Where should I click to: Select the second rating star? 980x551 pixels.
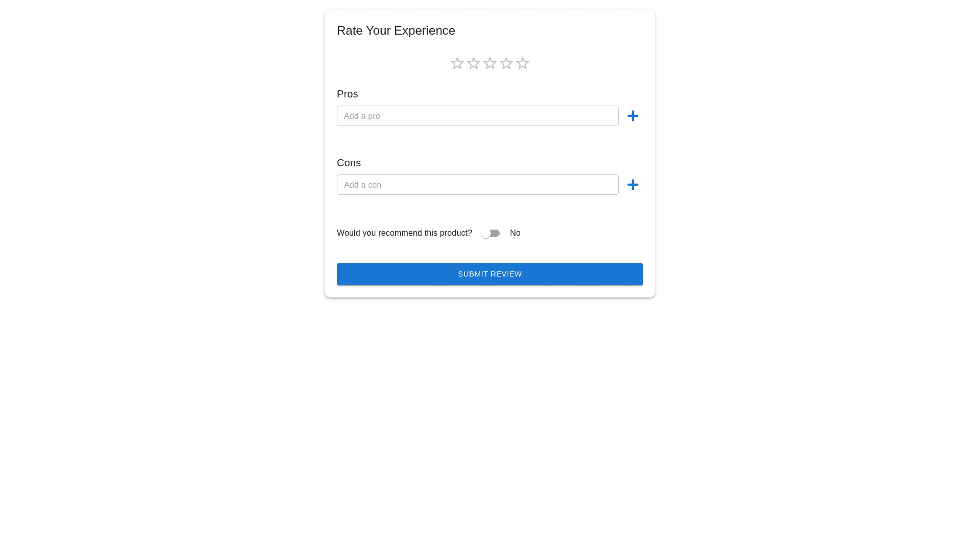click(473, 63)
